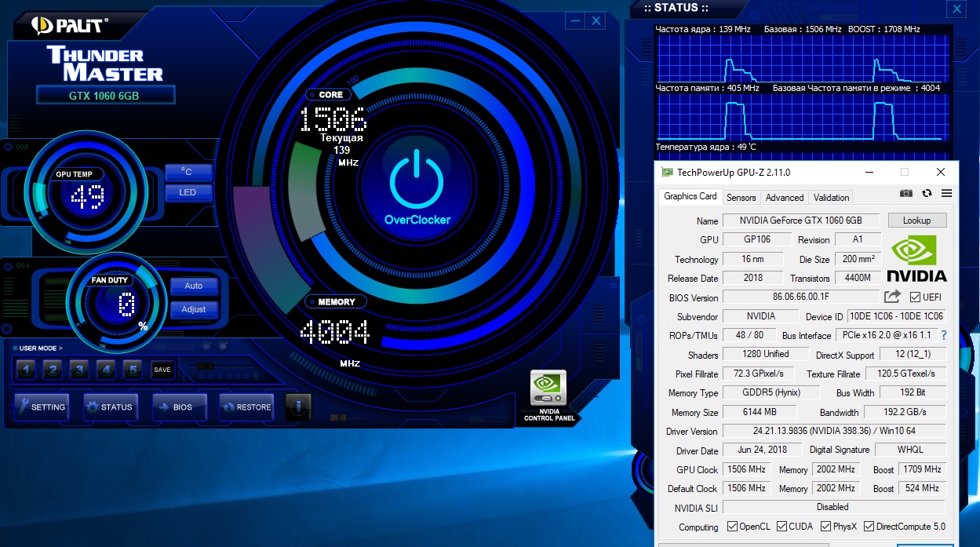This screenshot has height=547, width=980.
Task: Click the GPU name field in GPU-Z
Action: (x=800, y=221)
